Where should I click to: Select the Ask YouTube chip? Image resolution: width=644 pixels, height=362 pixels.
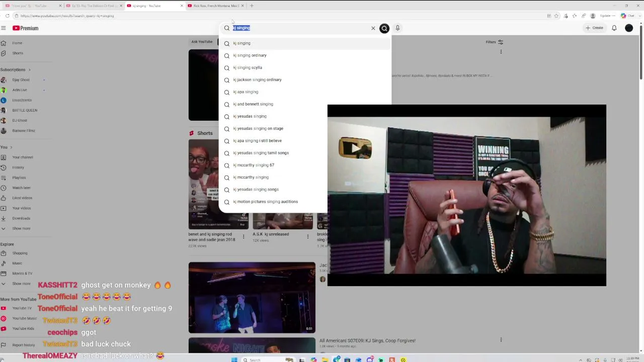tap(202, 42)
